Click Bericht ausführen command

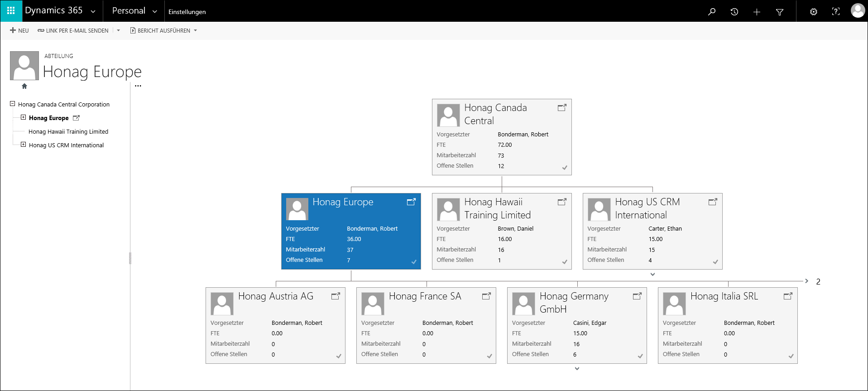(160, 30)
